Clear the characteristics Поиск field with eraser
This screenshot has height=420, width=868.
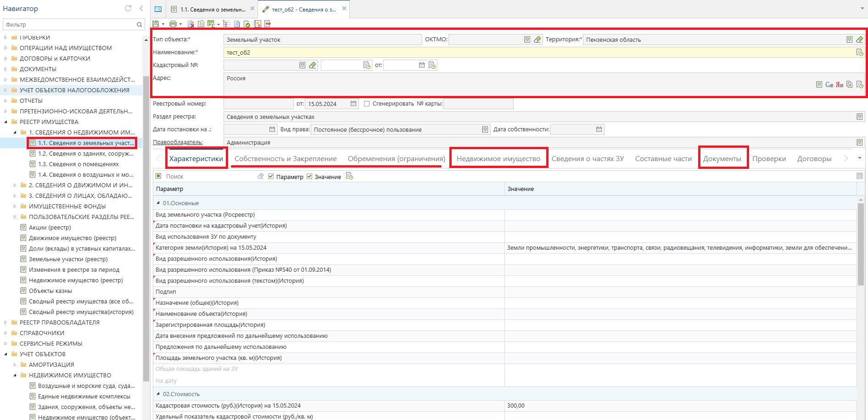click(x=260, y=176)
